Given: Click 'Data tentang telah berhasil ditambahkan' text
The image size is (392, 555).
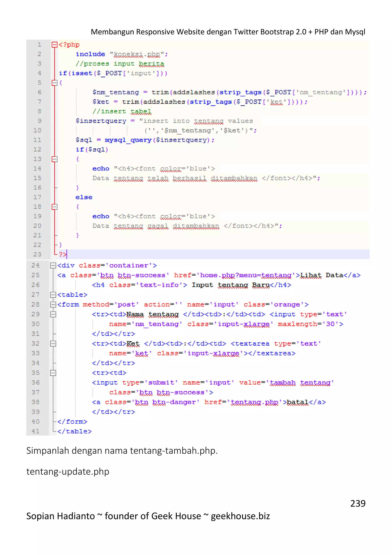Looking at the screenshot, I should click(175, 178).
